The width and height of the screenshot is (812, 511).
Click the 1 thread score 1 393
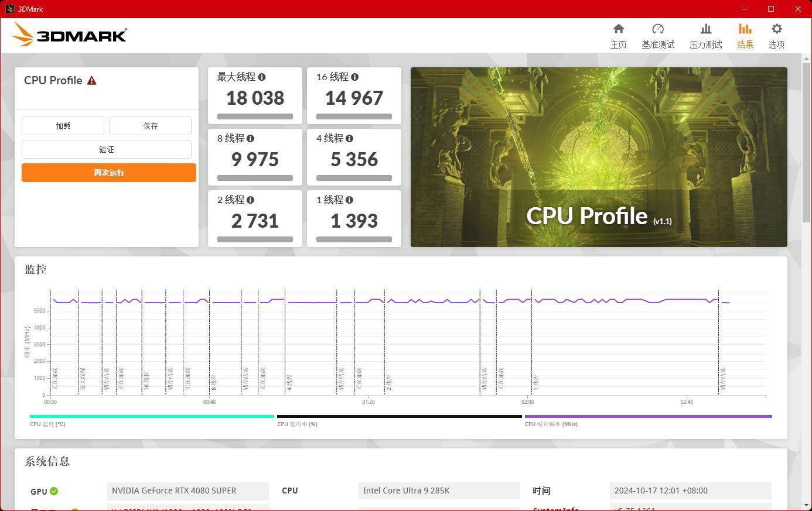point(354,221)
